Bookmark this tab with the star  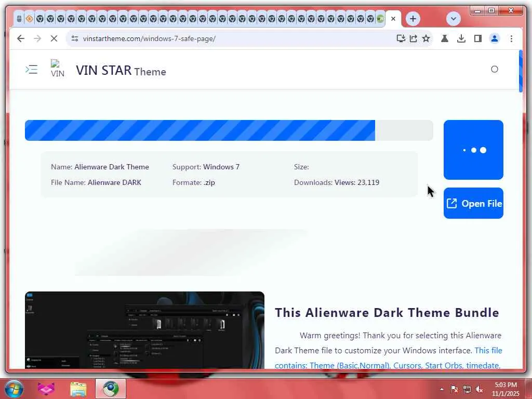426,38
